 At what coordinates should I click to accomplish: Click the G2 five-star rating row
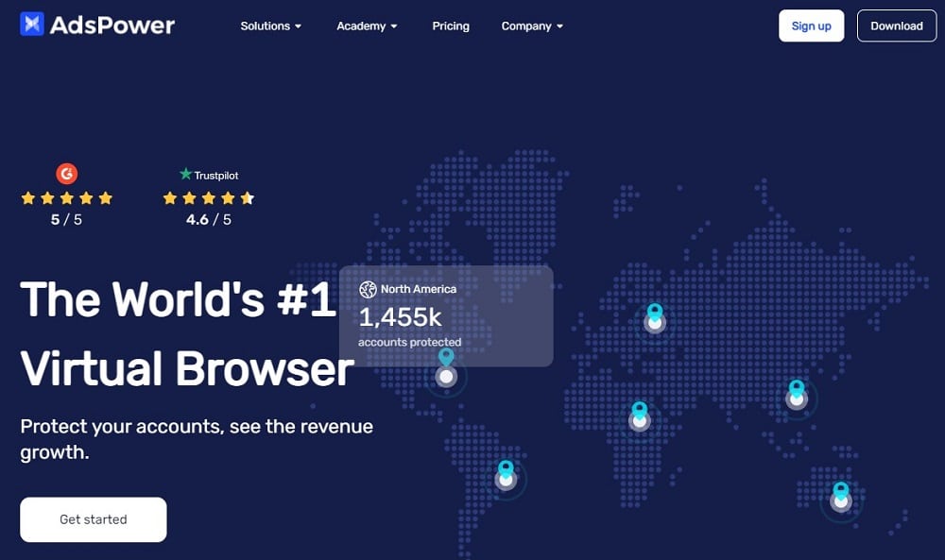pyautogui.click(x=67, y=198)
